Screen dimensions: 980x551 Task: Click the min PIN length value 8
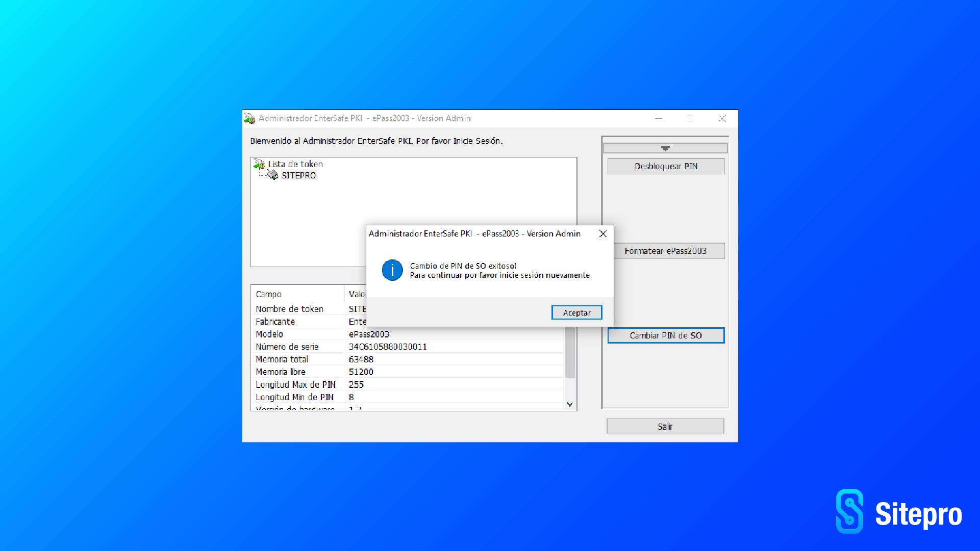pos(351,397)
